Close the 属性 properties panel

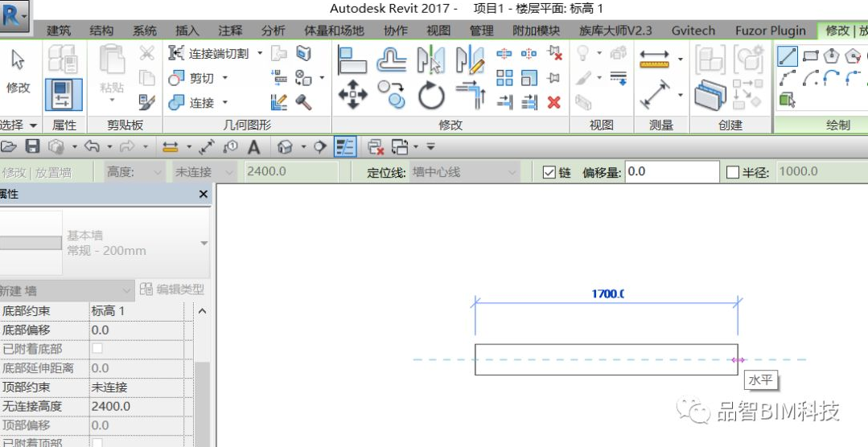point(204,195)
